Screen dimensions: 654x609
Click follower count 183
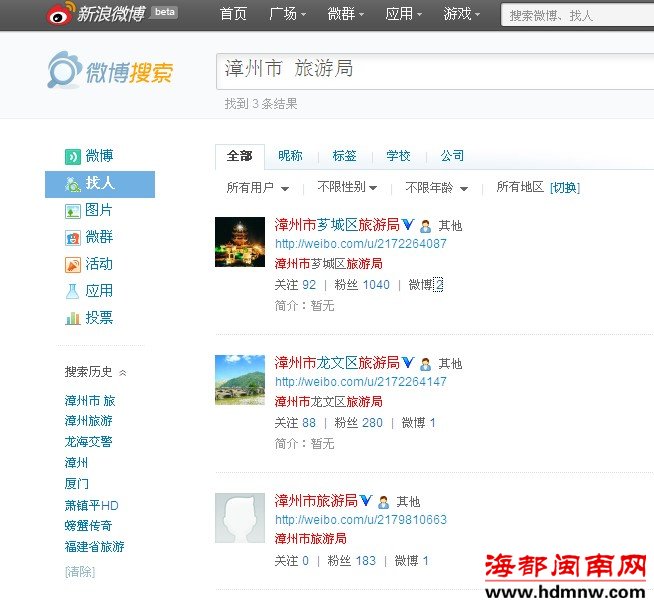(x=366, y=561)
